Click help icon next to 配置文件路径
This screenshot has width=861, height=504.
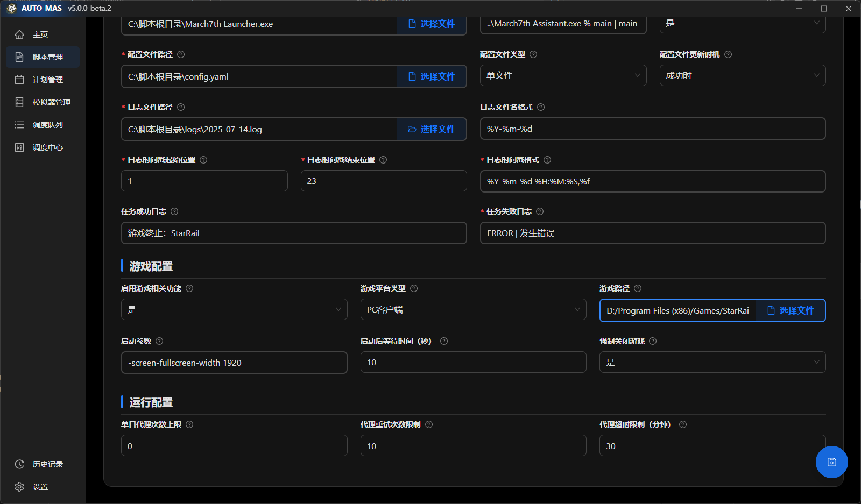pos(181,54)
